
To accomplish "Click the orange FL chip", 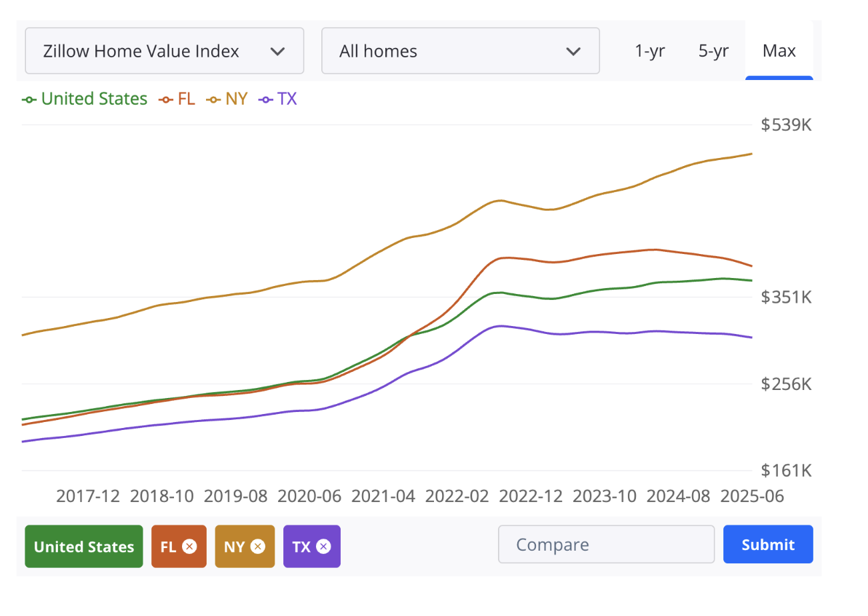I will click(x=179, y=547).
